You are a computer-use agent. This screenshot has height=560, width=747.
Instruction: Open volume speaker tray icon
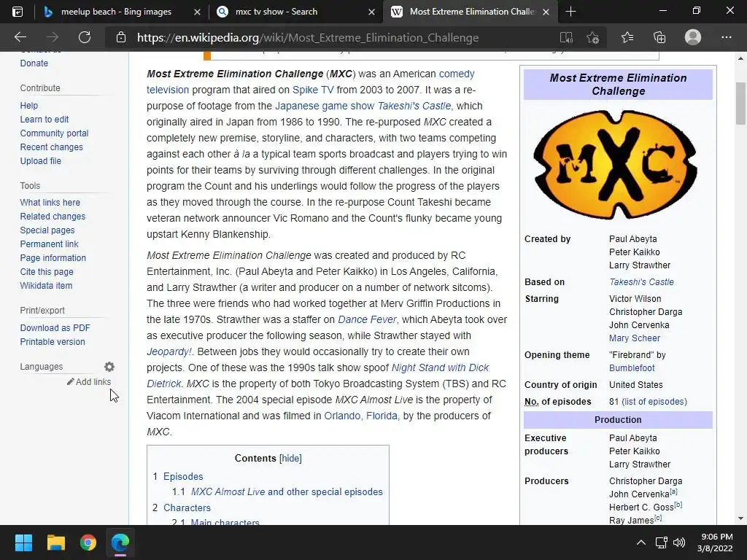click(679, 542)
